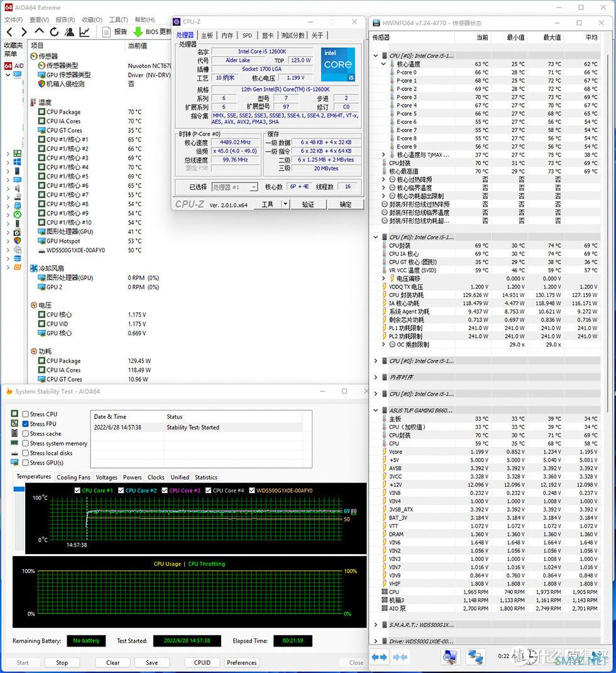Enable the Stress CPU checkbox
The width and height of the screenshot is (616, 673).
point(26,414)
